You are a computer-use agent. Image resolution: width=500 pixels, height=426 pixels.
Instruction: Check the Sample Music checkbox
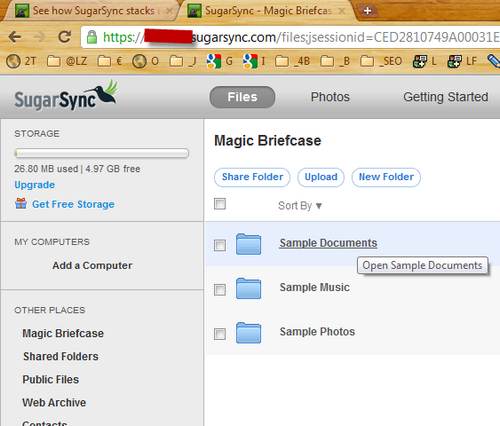tap(220, 290)
